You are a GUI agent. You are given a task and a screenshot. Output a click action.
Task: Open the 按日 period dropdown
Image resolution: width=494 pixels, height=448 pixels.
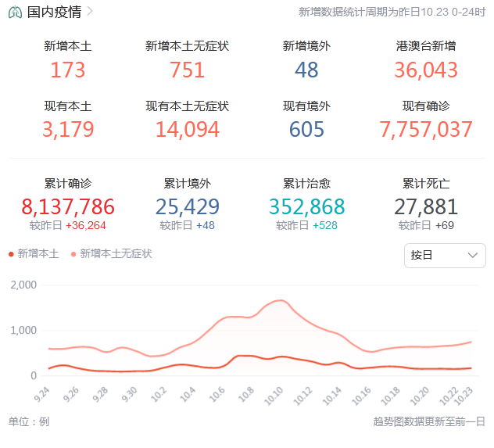(x=444, y=256)
